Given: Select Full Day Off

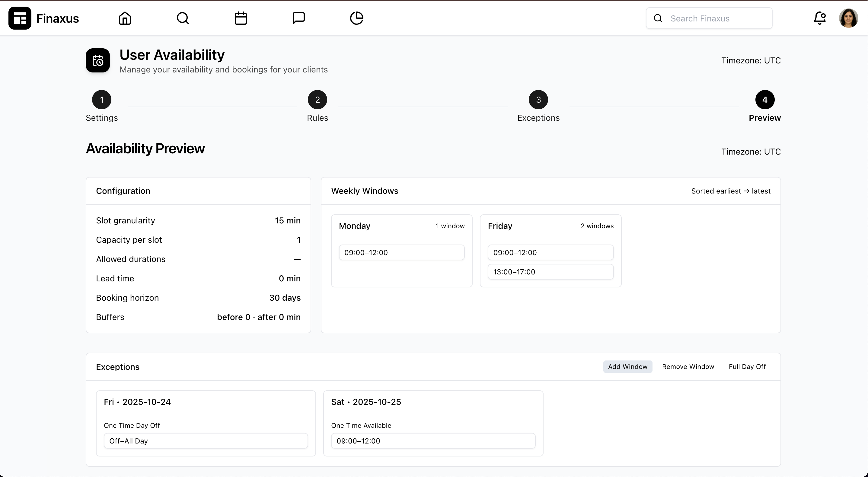Looking at the screenshot, I should click(x=747, y=367).
